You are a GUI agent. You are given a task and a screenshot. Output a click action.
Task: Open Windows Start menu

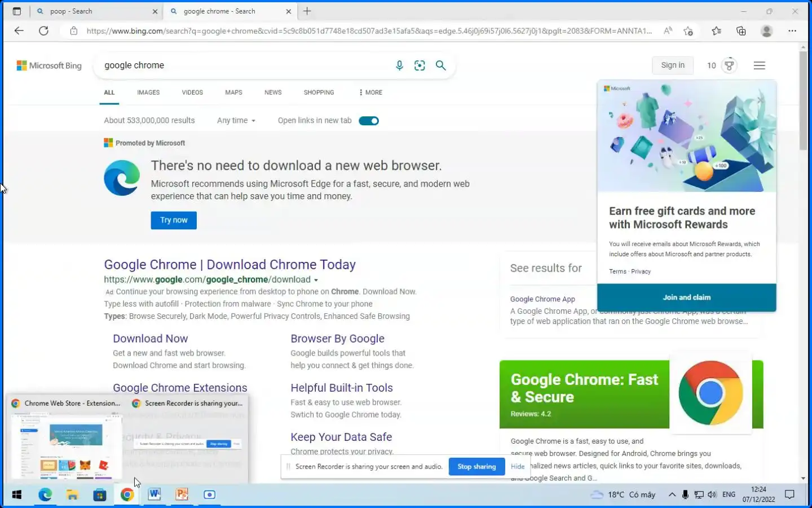click(x=17, y=494)
